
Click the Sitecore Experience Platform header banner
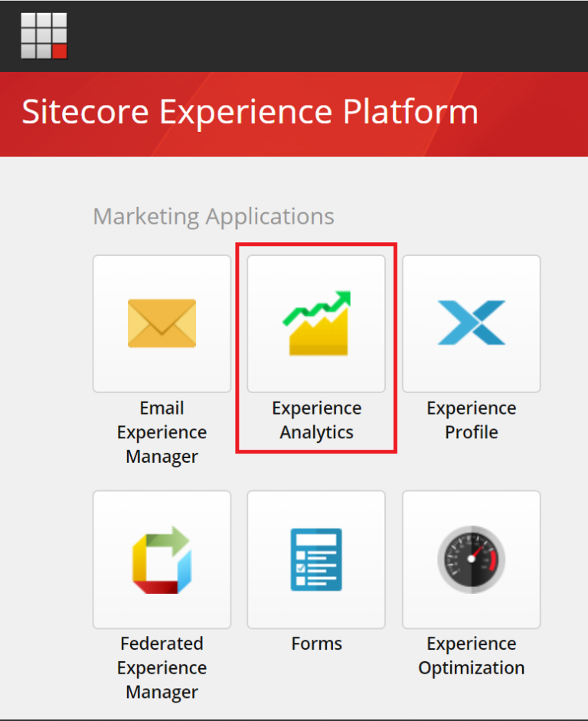point(294,112)
